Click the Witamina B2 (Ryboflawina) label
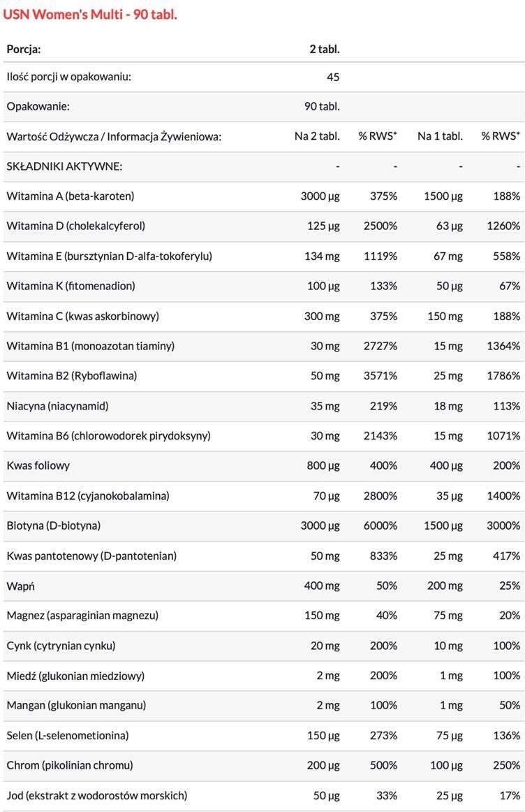525x812 pixels. click(71, 375)
